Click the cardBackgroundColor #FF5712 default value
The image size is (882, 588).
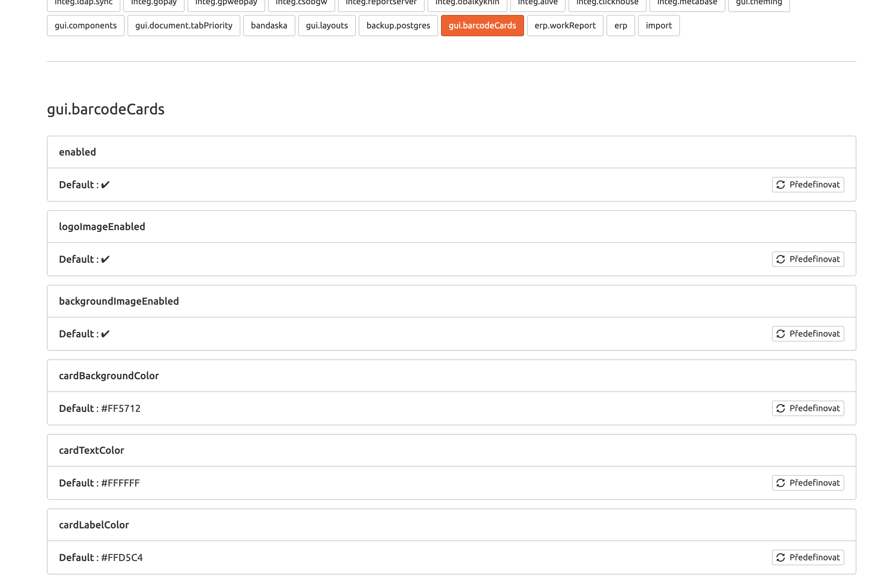point(121,408)
